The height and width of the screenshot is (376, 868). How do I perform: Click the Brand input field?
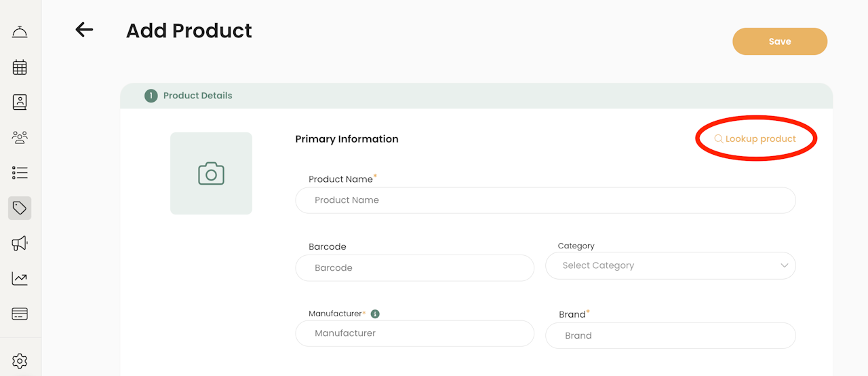coord(670,335)
